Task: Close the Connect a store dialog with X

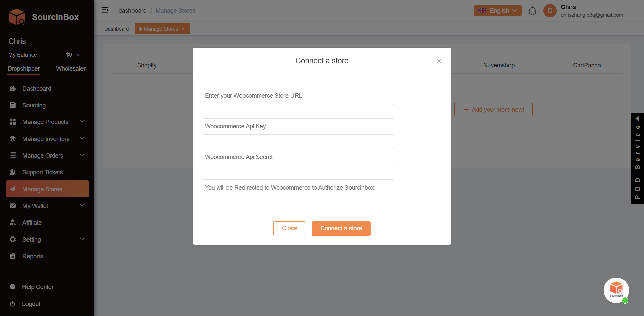Action: click(439, 61)
